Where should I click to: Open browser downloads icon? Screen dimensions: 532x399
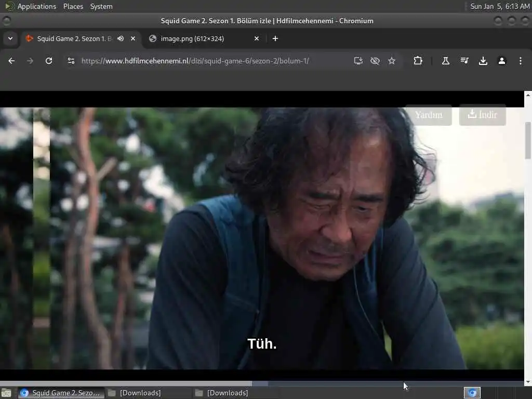(483, 61)
